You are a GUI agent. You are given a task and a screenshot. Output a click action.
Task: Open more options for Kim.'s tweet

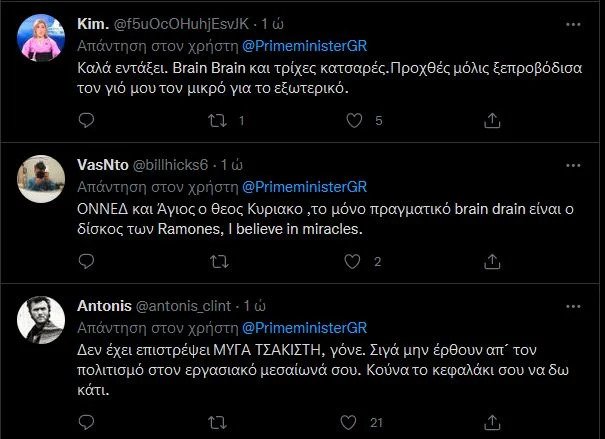(x=571, y=22)
